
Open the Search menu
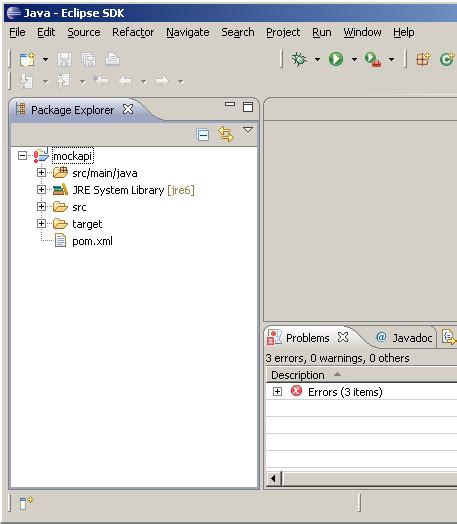click(238, 32)
